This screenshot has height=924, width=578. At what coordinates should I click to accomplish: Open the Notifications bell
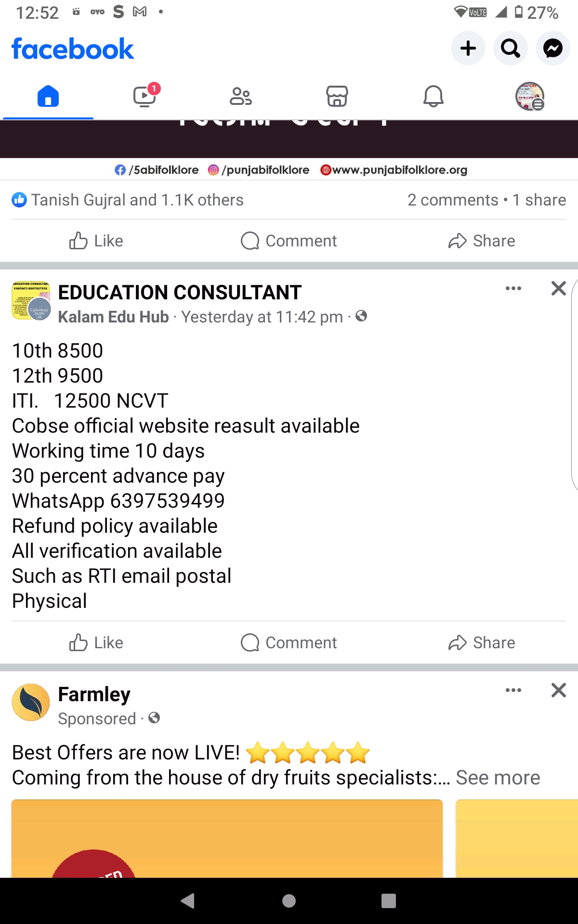(x=433, y=96)
